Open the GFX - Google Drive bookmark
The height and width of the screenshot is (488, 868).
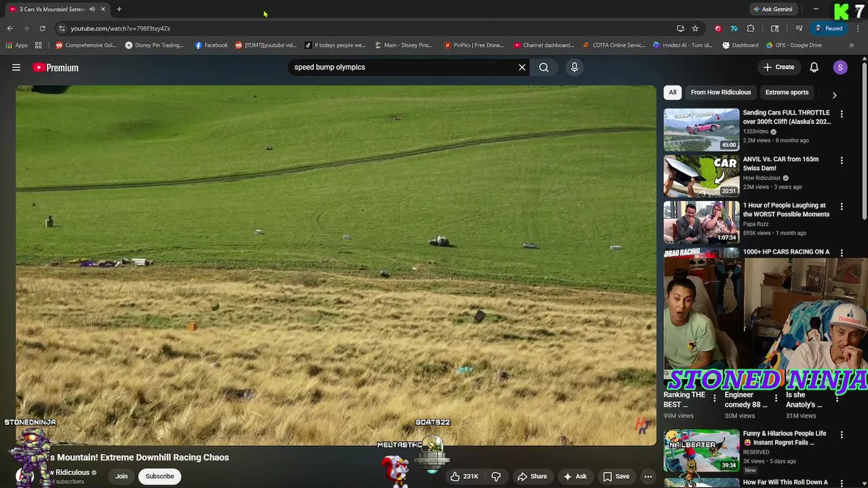(793, 45)
